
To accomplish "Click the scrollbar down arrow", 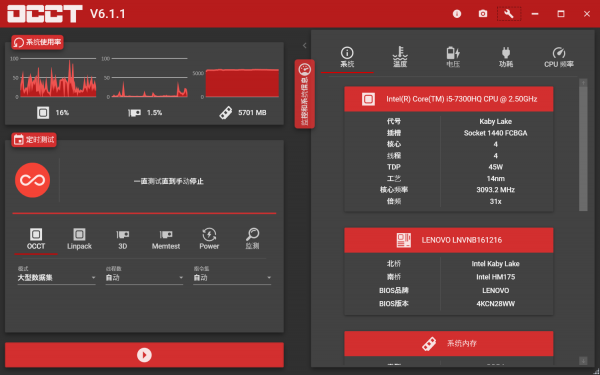I will 583,360.
